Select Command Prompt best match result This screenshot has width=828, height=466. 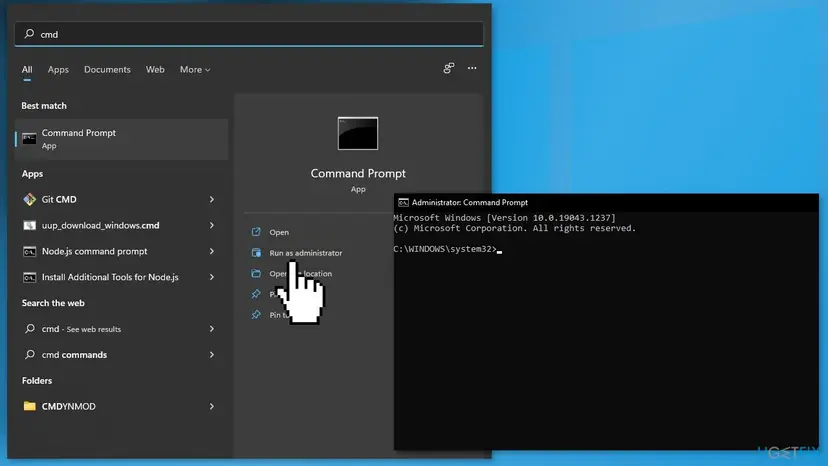(x=121, y=139)
